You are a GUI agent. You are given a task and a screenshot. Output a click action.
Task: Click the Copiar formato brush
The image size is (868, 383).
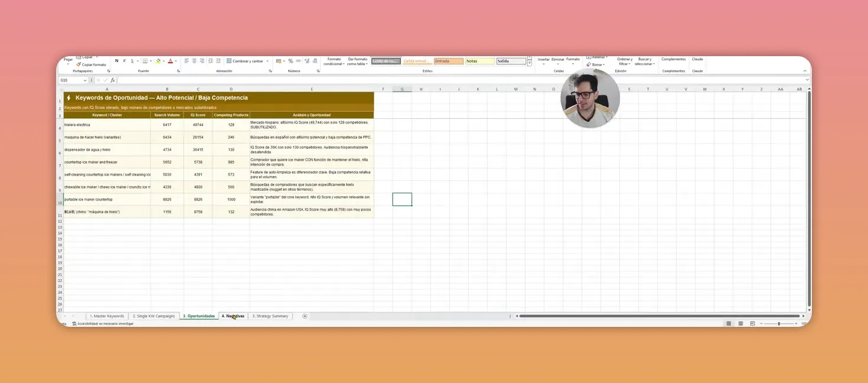[x=91, y=64]
